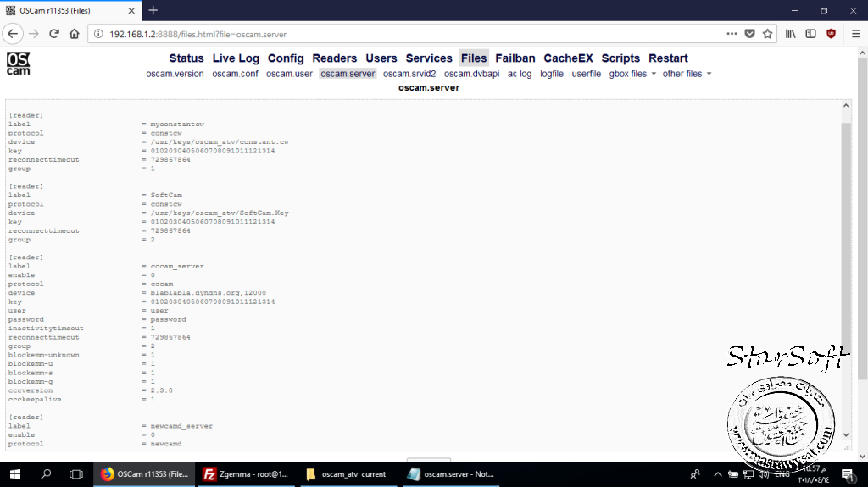Viewport: 868px width, 487px height.
Task: Open the browser home page icon
Action: [75, 34]
